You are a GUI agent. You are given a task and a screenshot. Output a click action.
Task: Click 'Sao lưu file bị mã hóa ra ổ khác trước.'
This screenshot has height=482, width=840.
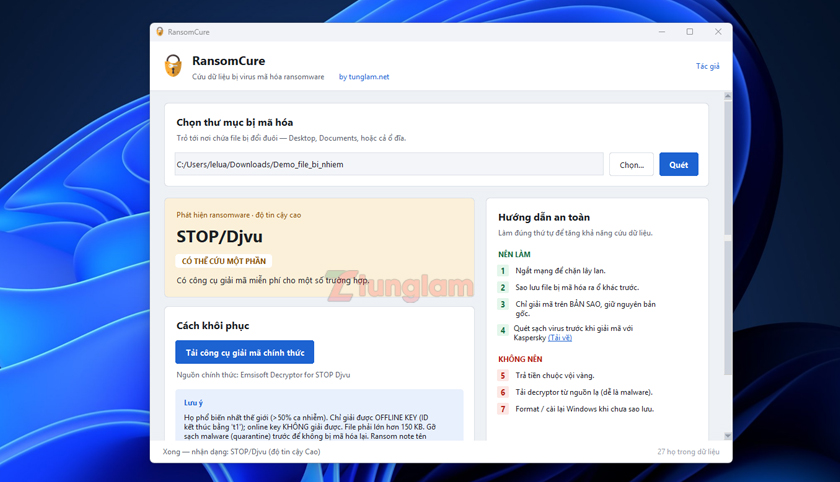pyautogui.click(x=577, y=288)
